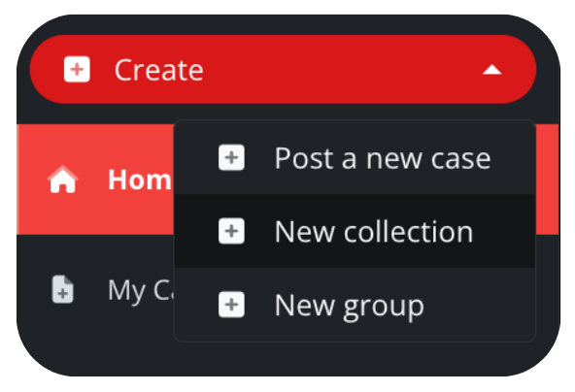The image size is (575, 392).
Task: Click plus icon beside New group
Action: point(231,304)
